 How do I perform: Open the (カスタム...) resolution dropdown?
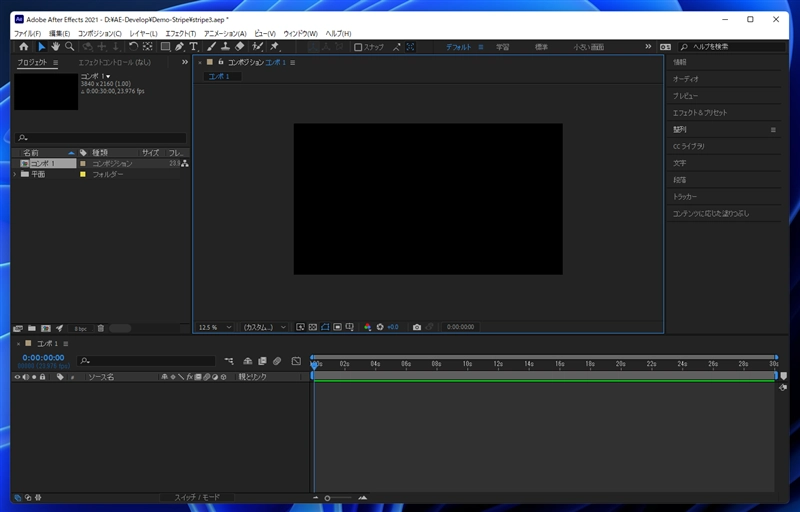pos(265,327)
